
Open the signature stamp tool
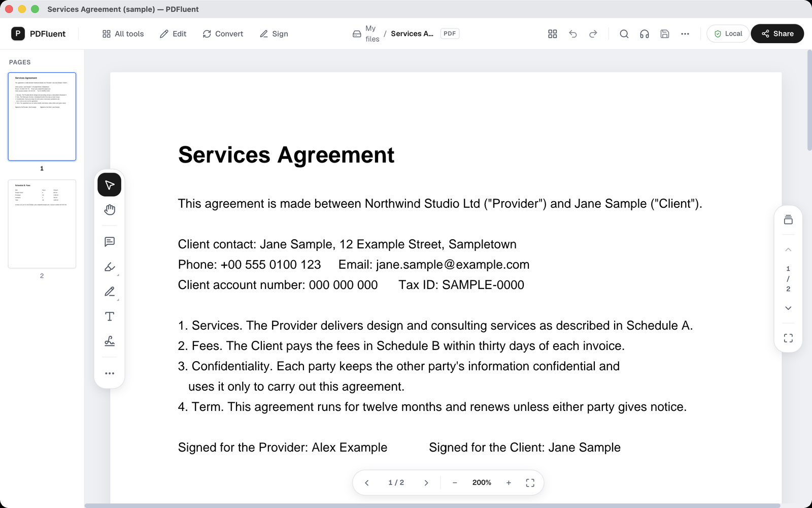[110, 341]
